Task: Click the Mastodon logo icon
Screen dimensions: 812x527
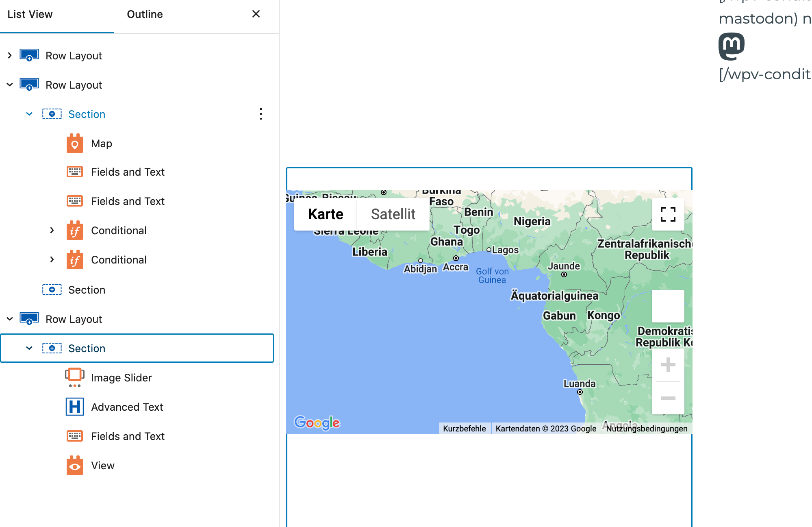Action: point(732,46)
